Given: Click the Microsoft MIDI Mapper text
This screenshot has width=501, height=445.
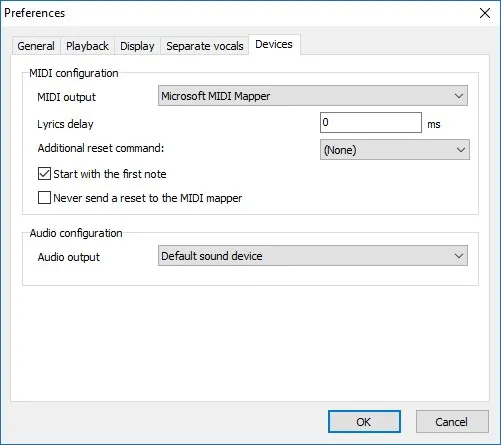Looking at the screenshot, I should (x=216, y=96).
